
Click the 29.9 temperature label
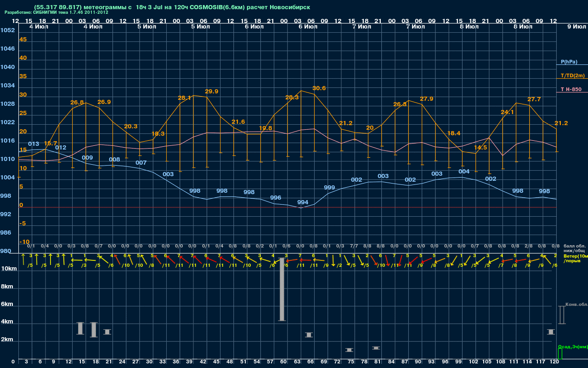pos(211,91)
